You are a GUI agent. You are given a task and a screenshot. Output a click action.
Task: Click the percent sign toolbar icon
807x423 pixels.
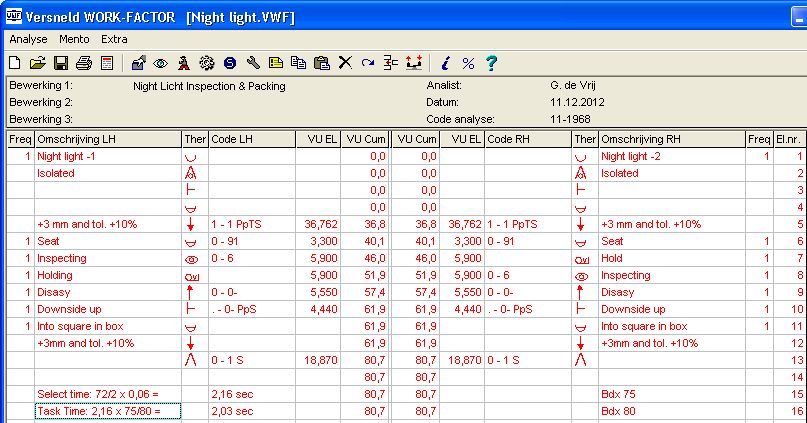[468, 63]
